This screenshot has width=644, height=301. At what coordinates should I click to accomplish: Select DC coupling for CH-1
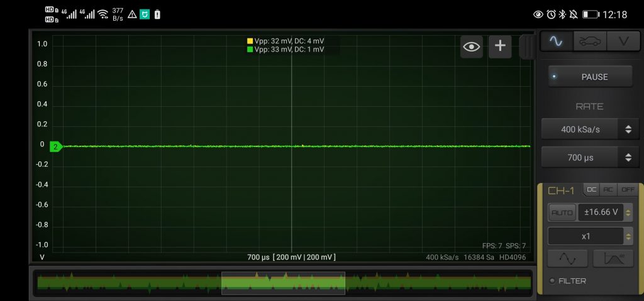pyautogui.click(x=592, y=190)
